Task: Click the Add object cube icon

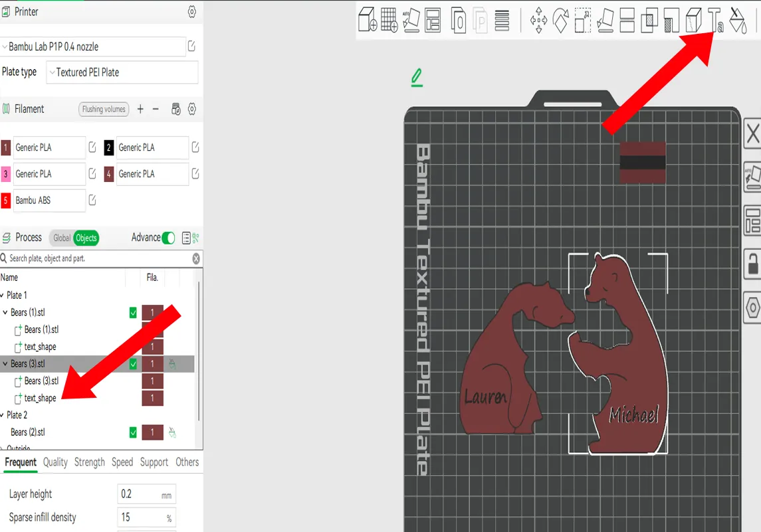Action: (x=368, y=20)
